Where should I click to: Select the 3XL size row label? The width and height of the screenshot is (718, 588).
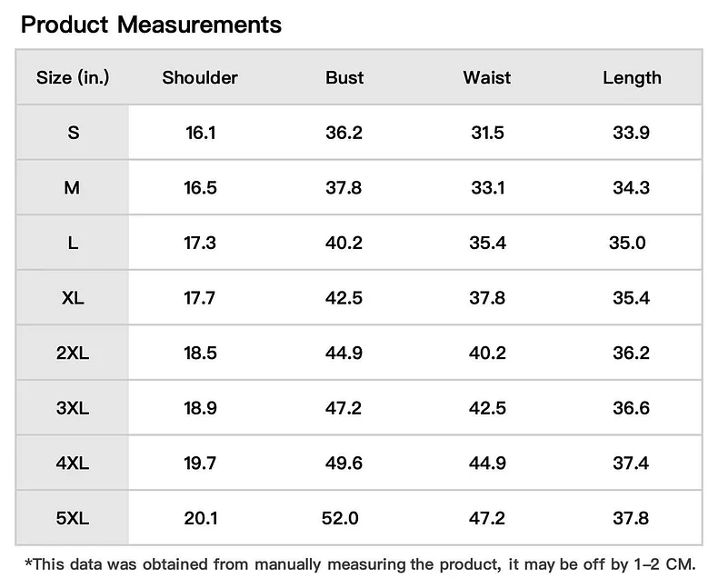pos(73,408)
